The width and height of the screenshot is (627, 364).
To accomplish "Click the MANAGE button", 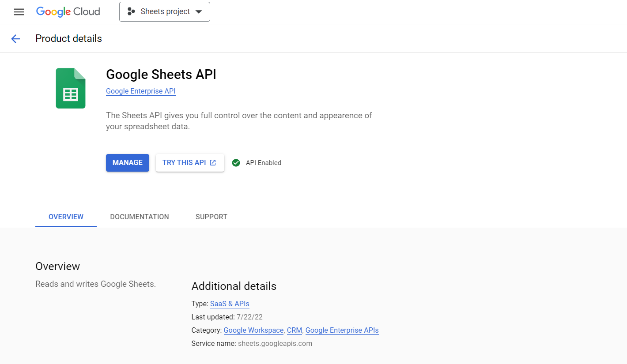I will 127,162.
